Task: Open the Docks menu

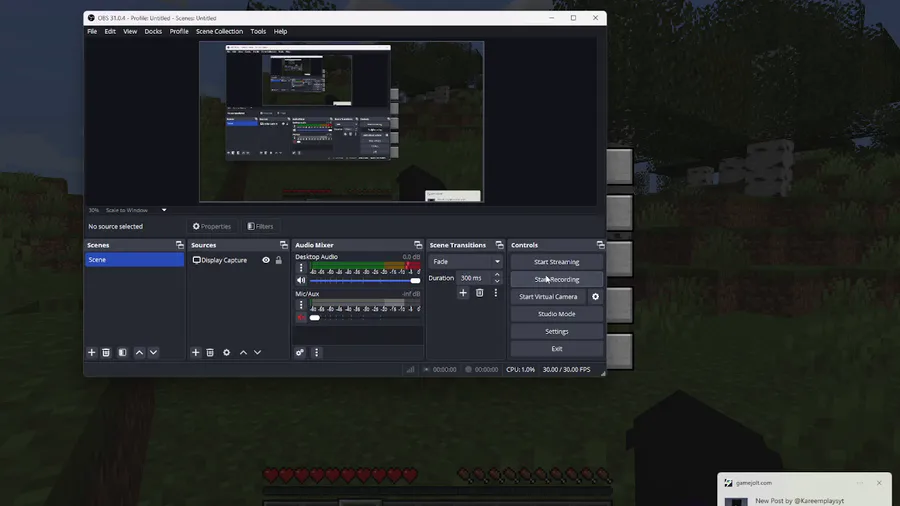Action: (153, 32)
